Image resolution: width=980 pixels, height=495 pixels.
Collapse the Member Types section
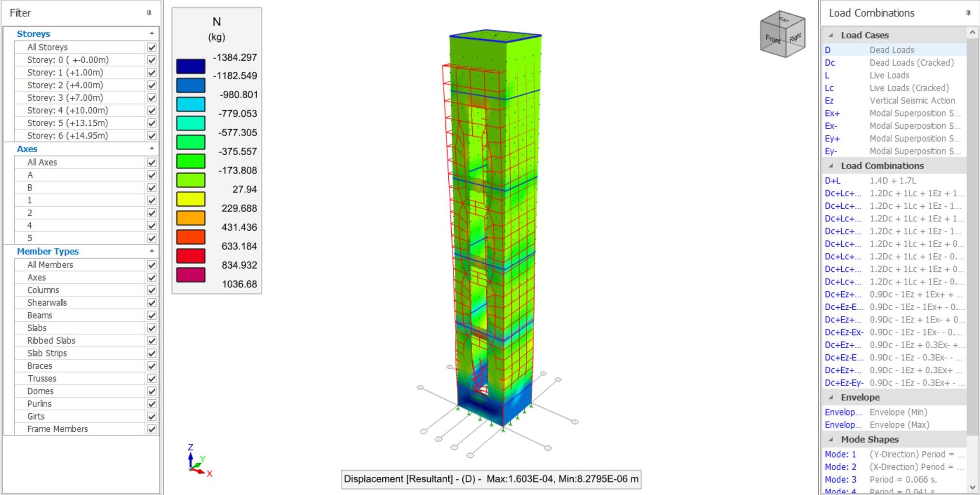tap(152, 251)
